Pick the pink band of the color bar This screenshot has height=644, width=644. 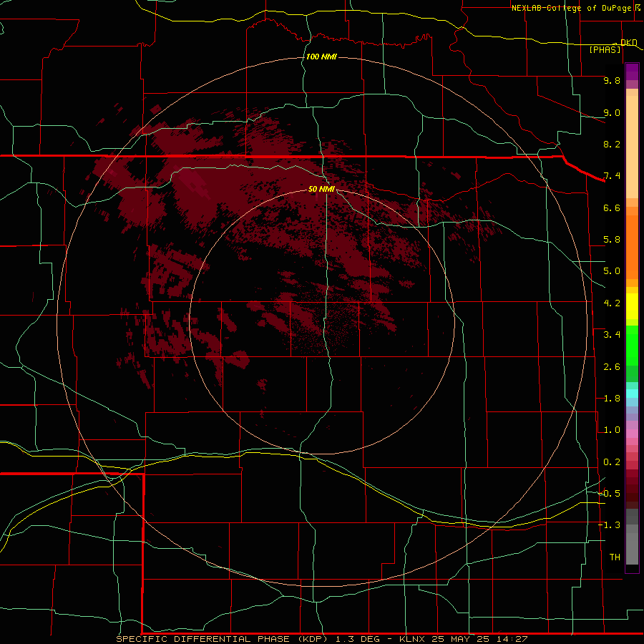tap(632, 434)
